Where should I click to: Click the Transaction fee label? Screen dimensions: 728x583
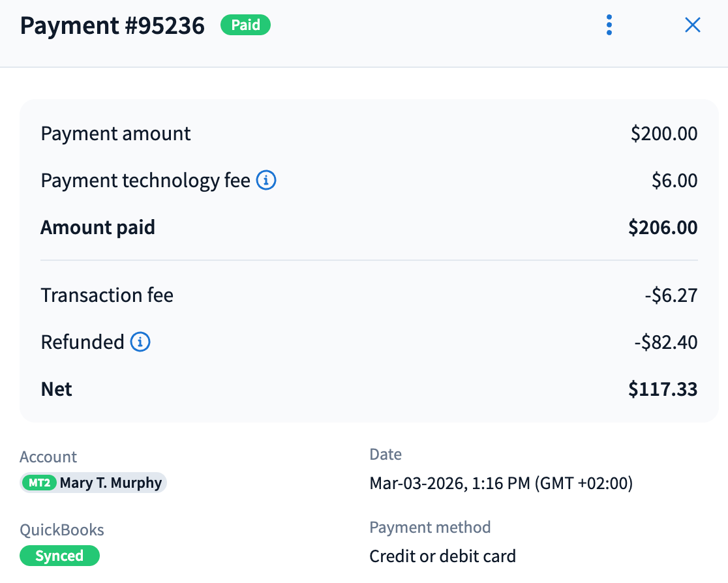[107, 295]
